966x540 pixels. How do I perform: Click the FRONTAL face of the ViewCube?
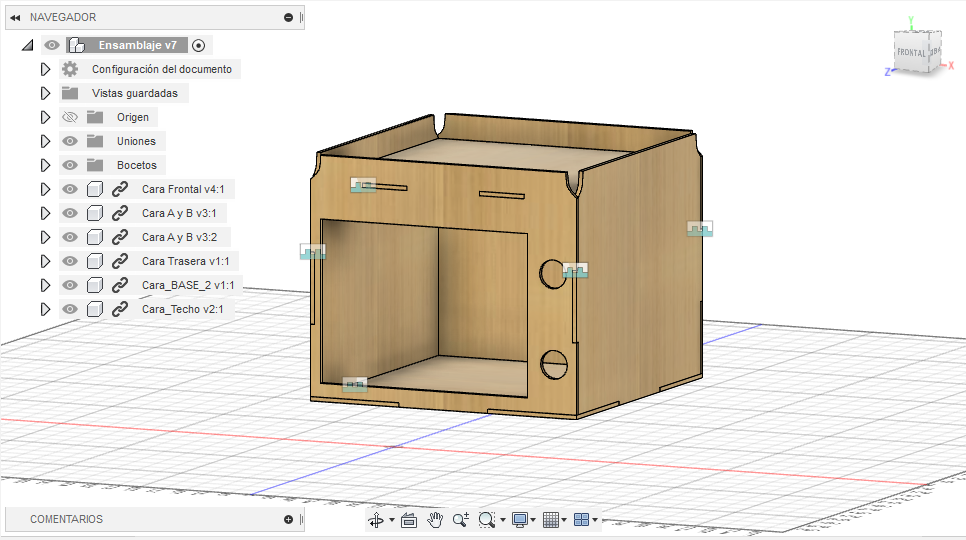911,52
